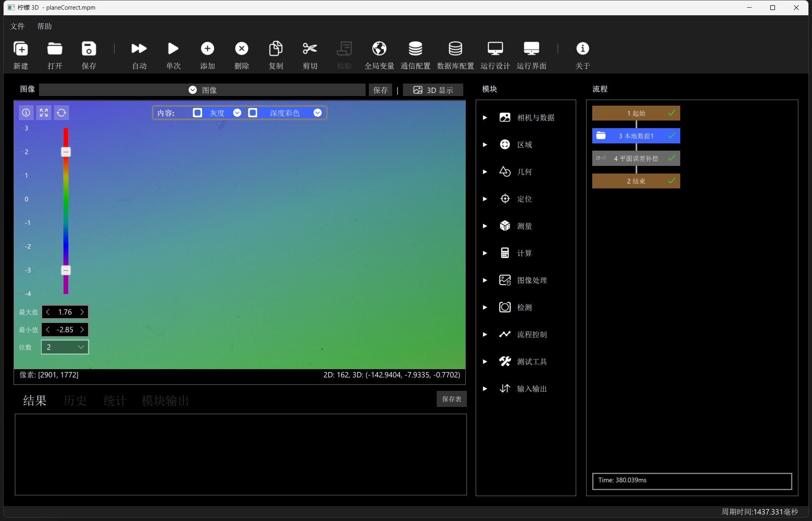
Task: Click the refresh icon in image viewer
Action: [61, 113]
